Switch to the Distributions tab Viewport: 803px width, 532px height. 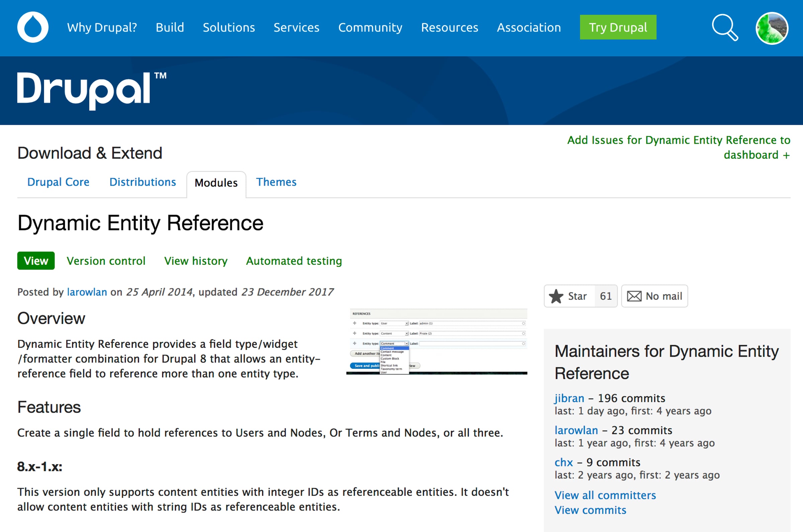[x=143, y=182]
